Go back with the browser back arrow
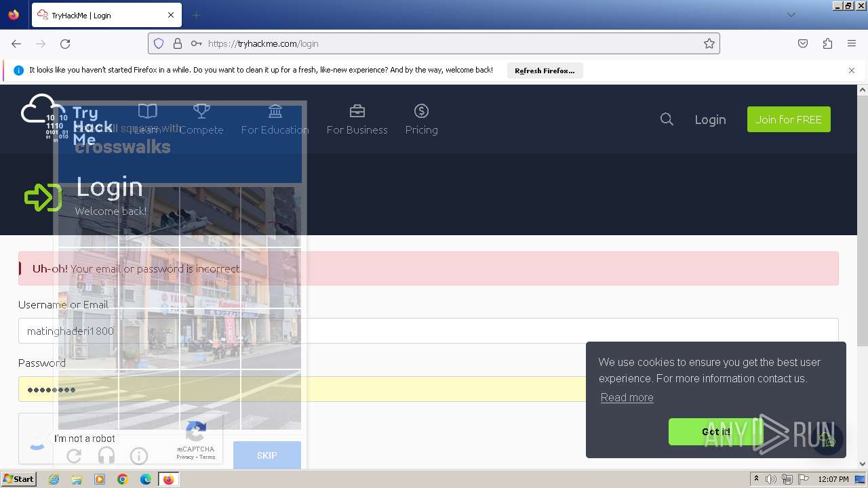868x488 pixels. [x=16, y=43]
